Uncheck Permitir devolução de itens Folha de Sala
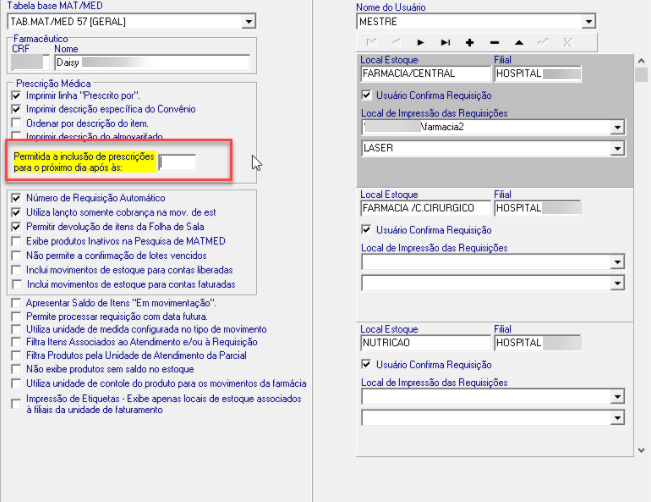 (16, 227)
